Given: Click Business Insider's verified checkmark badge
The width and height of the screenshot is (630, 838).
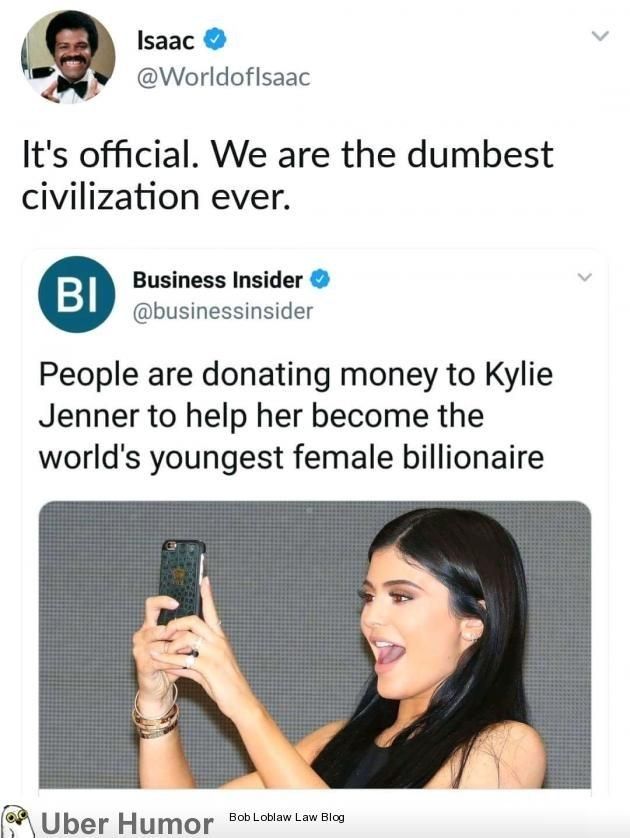Looking at the screenshot, I should 320,279.
